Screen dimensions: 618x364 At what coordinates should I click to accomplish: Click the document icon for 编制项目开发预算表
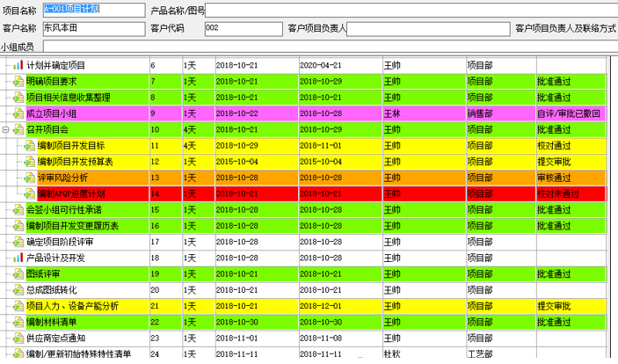30,162
